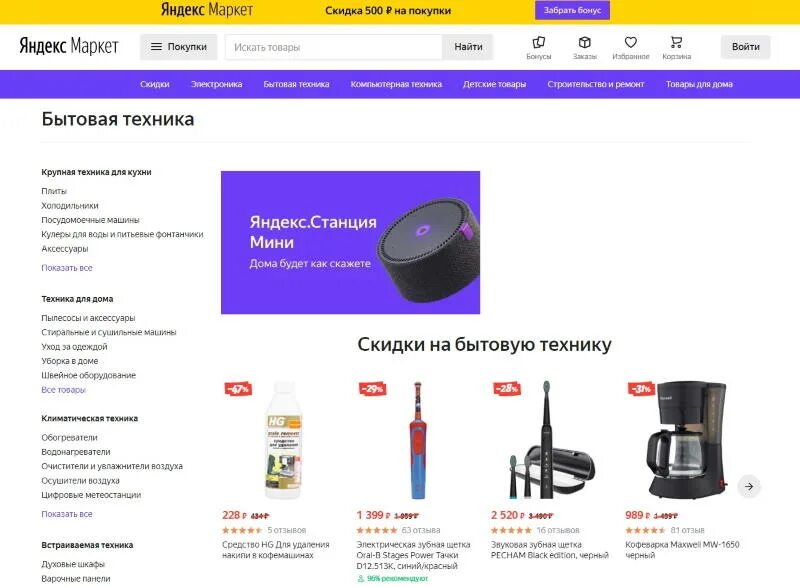
Task: Open Избранное heart icon
Action: tap(631, 42)
